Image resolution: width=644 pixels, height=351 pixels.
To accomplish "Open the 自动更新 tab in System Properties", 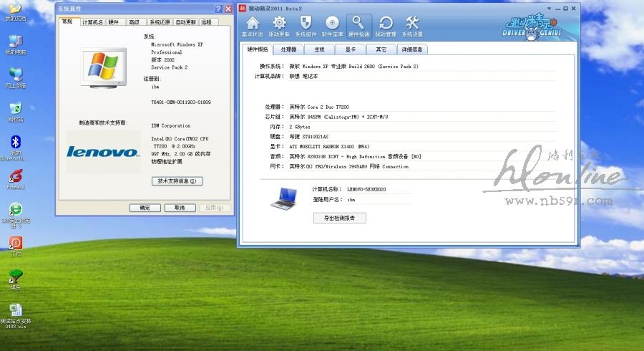I will click(x=185, y=22).
